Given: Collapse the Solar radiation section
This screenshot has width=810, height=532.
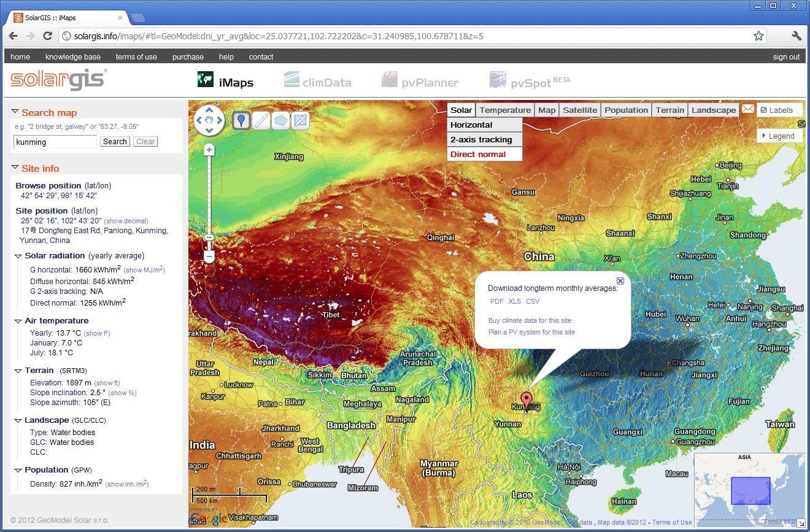Looking at the screenshot, I should tap(18, 256).
